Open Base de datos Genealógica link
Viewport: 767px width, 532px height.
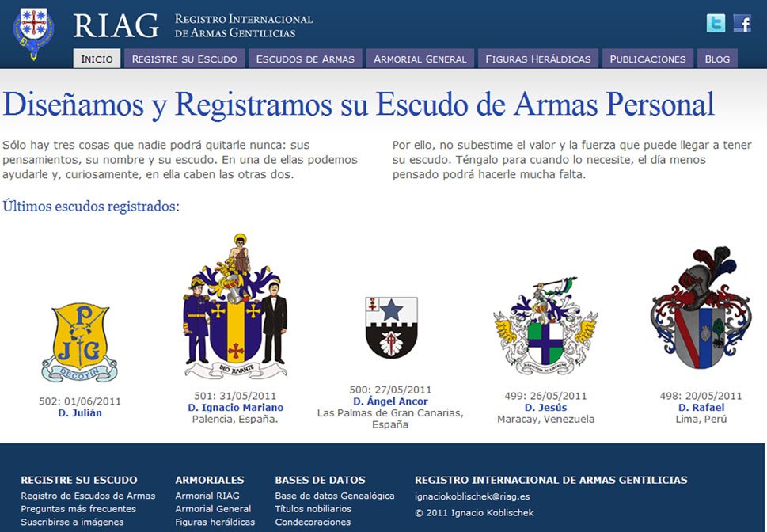pos(334,496)
